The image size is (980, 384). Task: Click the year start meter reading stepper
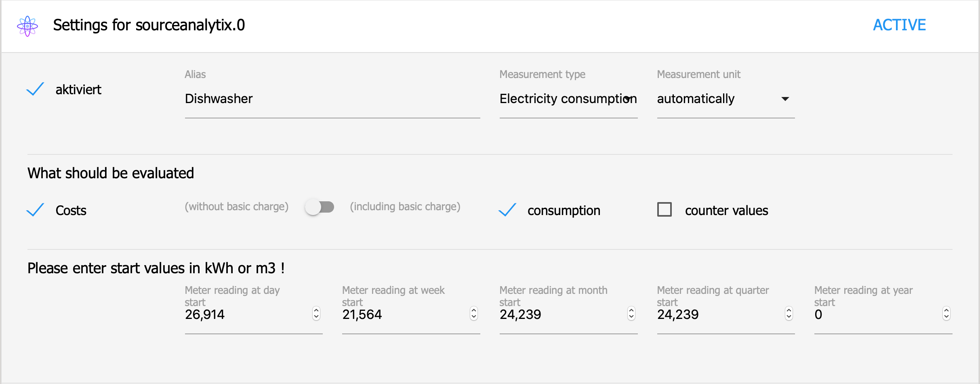tap(946, 314)
